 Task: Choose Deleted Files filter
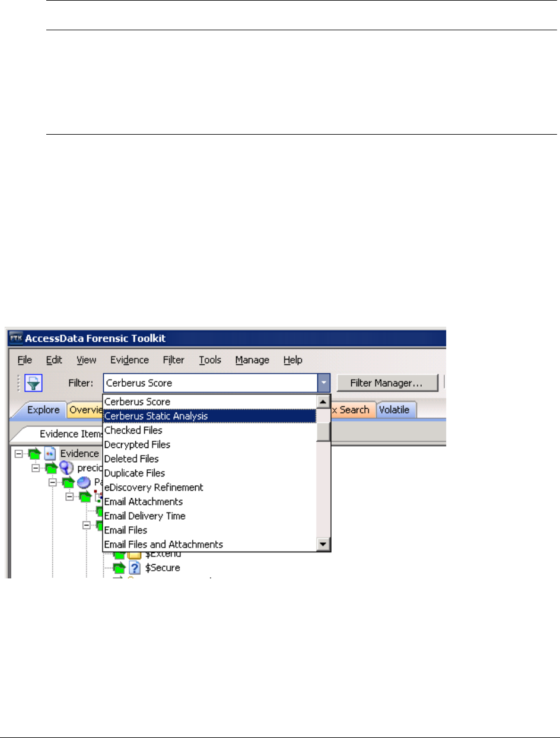click(210, 459)
